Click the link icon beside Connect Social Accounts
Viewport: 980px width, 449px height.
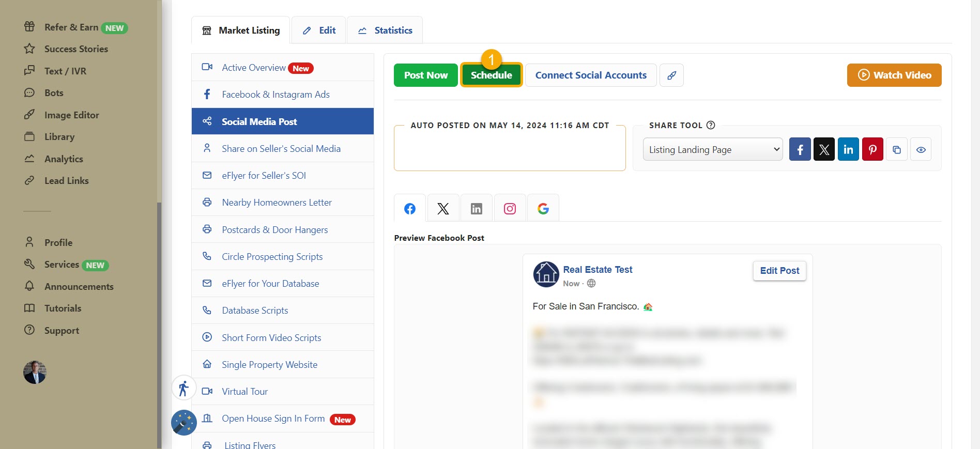click(671, 75)
